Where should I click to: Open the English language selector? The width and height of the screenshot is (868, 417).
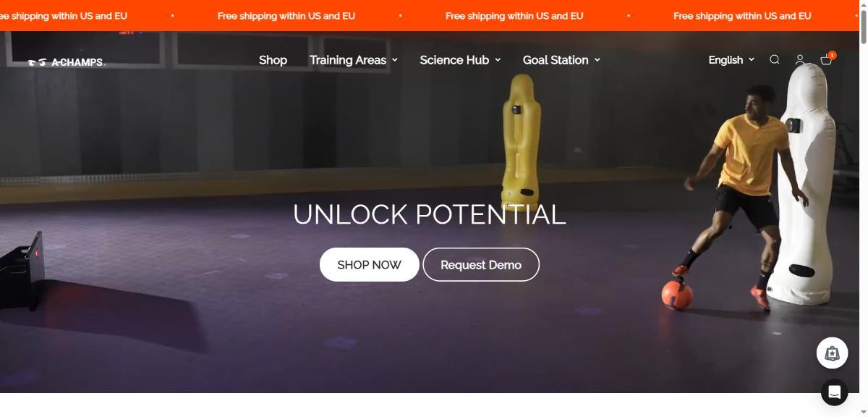pyautogui.click(x=731, y=60)
